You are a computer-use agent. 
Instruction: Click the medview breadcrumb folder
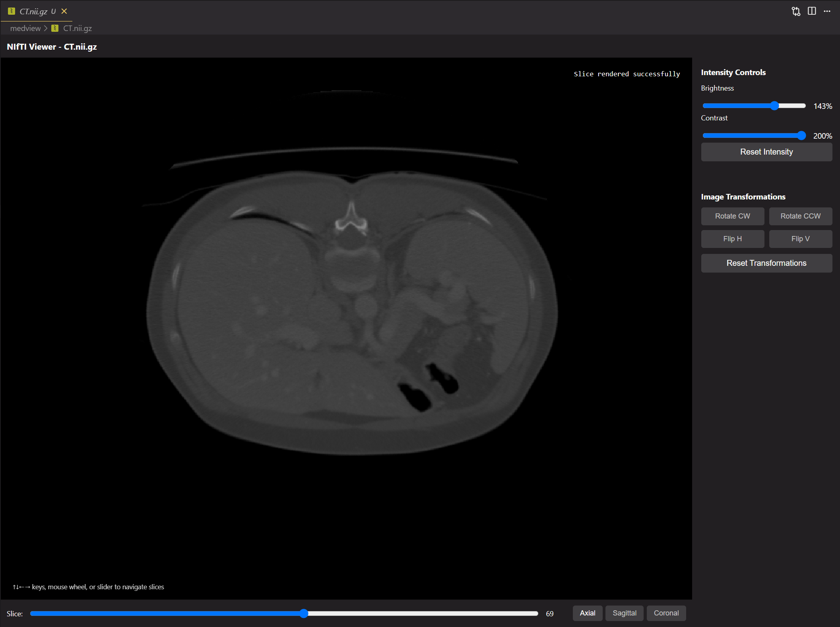(25, 28)
